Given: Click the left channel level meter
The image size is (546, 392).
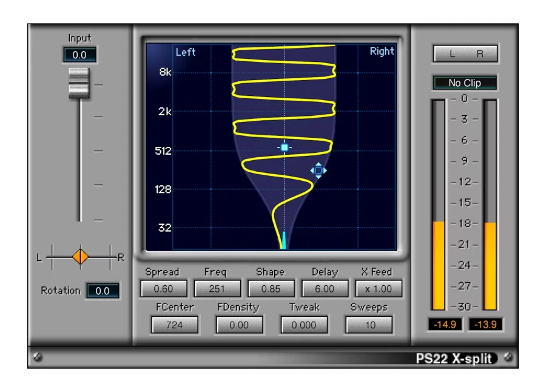Looking at the screenshot, I should pyautogui.click(x=439, y=205).
